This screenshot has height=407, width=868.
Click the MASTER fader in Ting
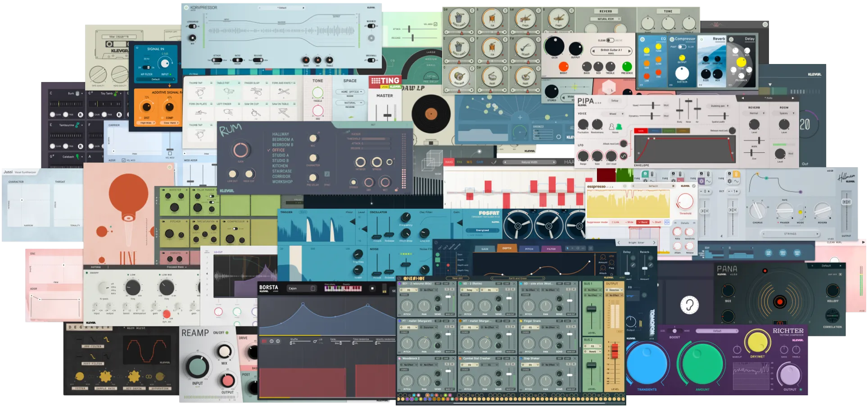click(387, 114)
